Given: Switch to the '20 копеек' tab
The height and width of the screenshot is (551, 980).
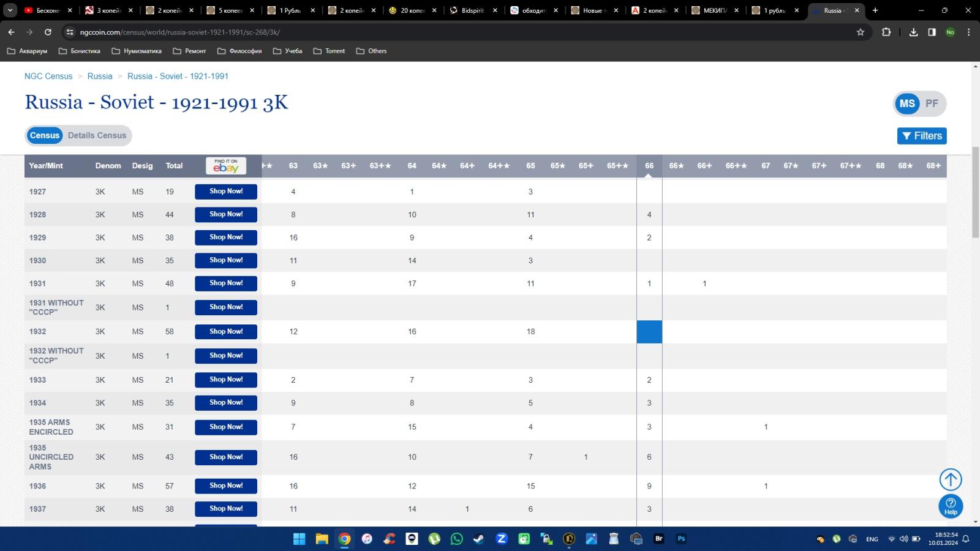Looking at the screenshot, I should pos(412,10).
